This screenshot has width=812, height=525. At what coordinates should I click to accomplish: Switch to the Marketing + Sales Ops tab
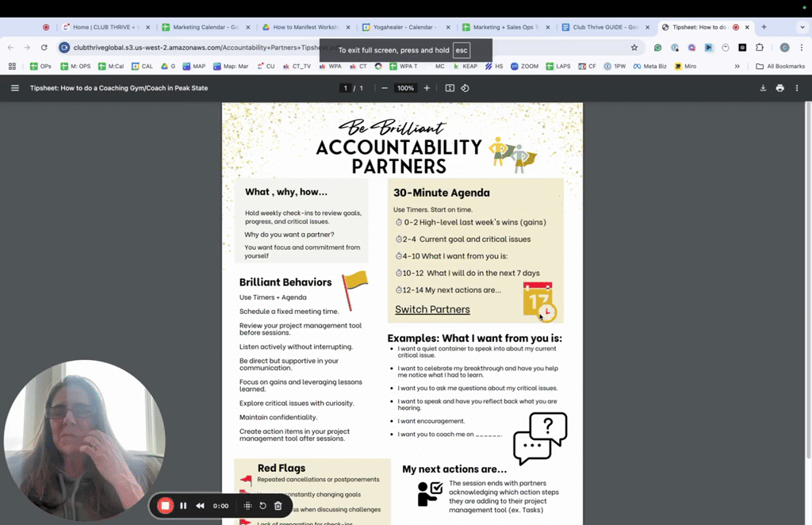(x=500, y=26)
